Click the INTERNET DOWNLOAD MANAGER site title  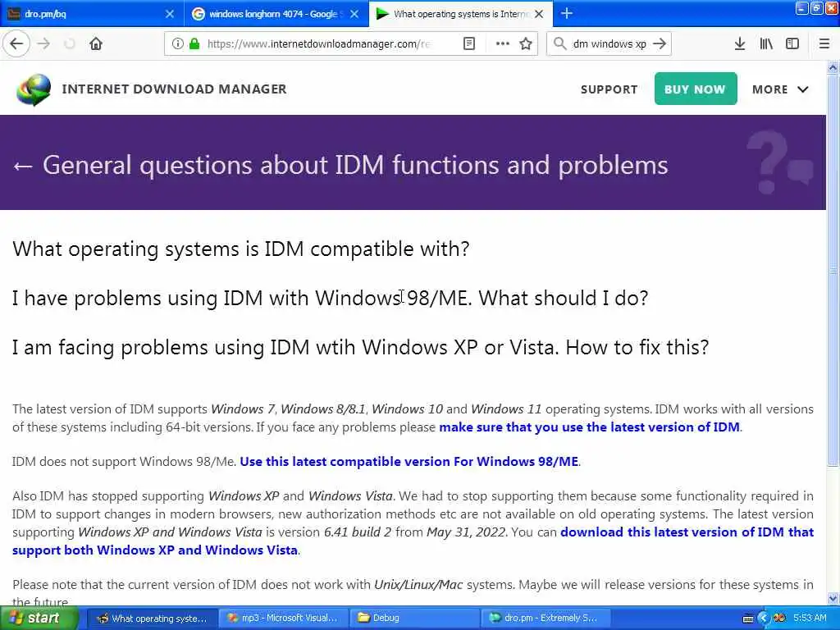click(174, 89)
